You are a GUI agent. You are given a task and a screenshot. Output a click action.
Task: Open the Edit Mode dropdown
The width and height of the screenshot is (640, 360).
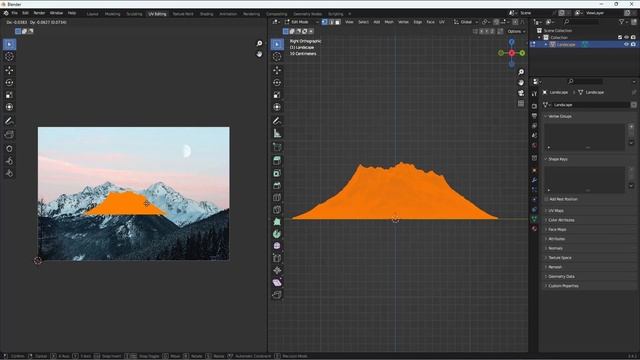(302, 22)
